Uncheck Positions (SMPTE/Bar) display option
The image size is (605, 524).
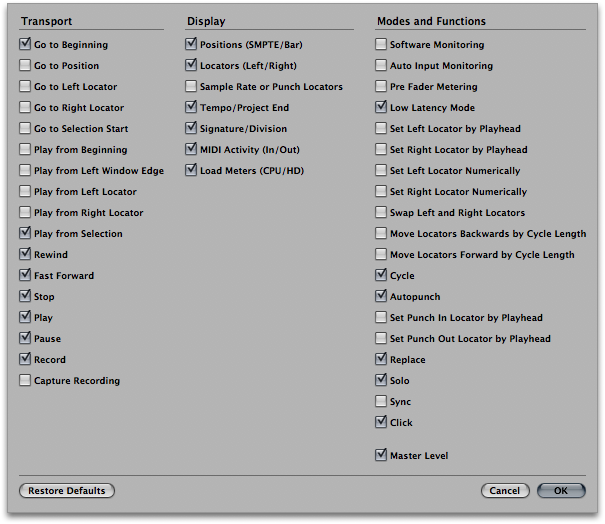(191, 44)
